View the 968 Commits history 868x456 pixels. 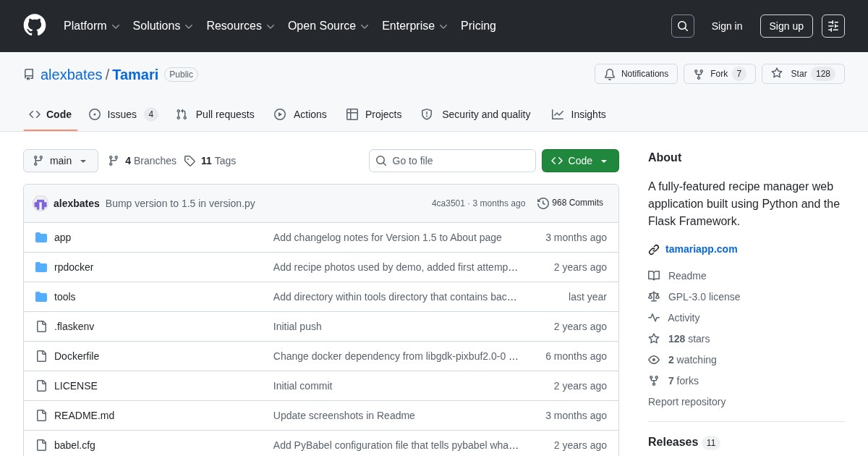[x=571, y=203]
